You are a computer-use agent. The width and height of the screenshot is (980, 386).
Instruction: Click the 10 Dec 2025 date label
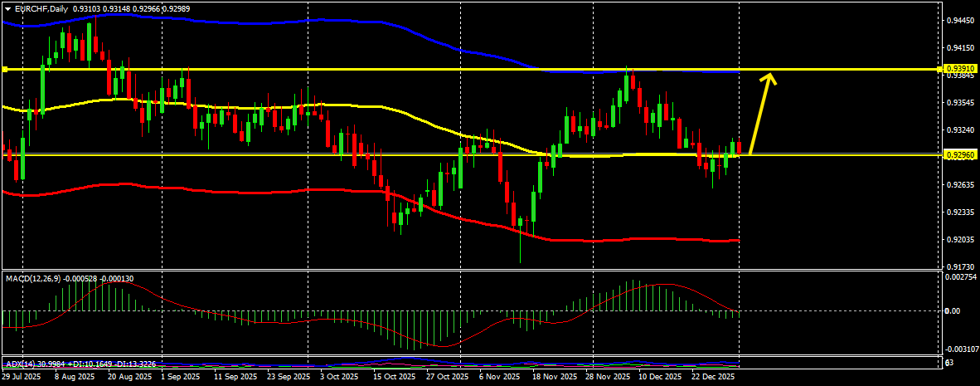660,377
